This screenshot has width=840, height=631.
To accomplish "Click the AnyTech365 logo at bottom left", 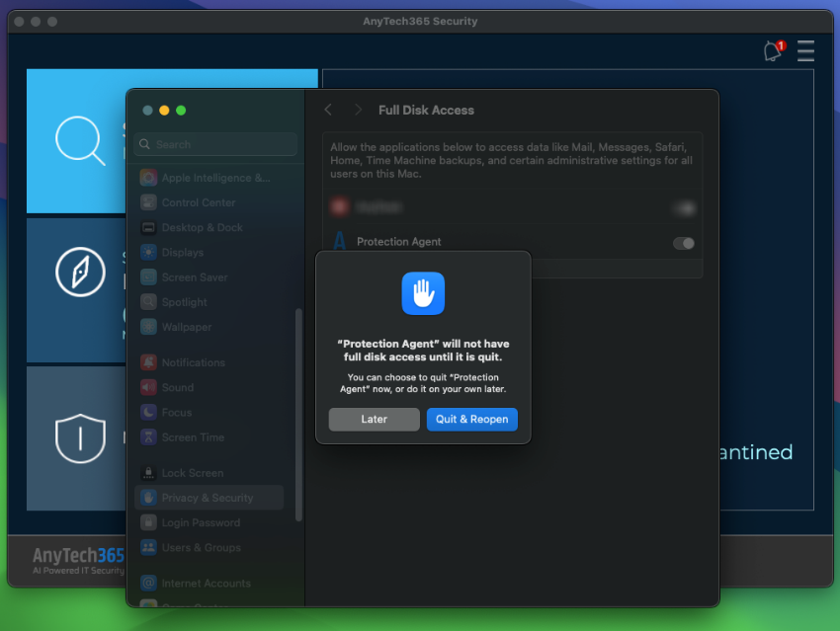I will [x=78, y=560].
